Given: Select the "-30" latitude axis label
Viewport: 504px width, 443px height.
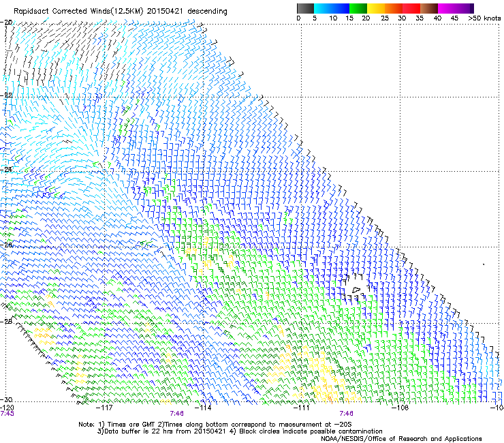Looking at the screenshot, I should pos(6,399).
